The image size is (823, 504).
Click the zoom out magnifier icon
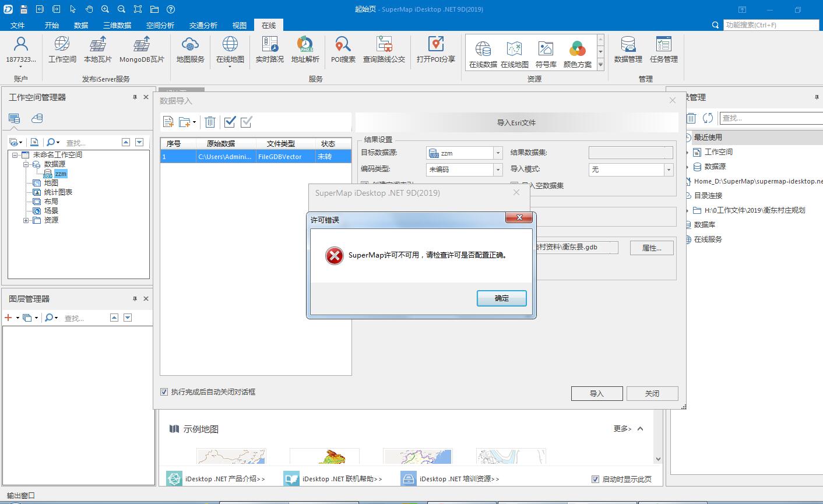click(121, 9)
